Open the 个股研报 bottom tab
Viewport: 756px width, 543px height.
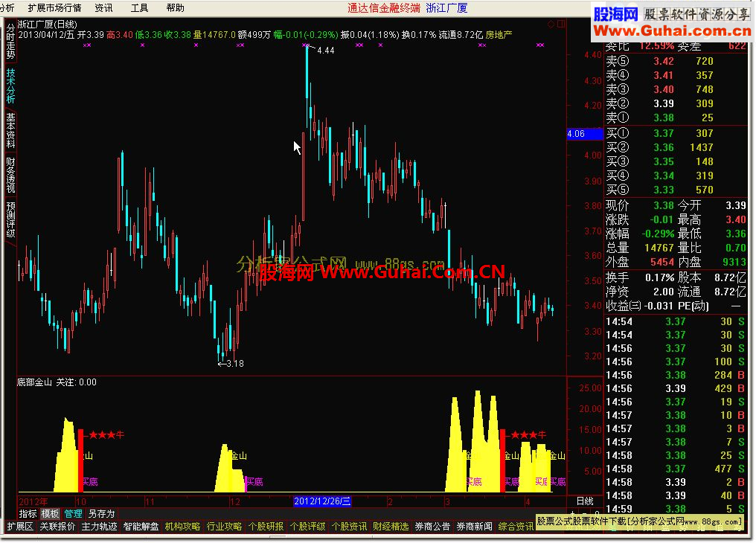266,527
